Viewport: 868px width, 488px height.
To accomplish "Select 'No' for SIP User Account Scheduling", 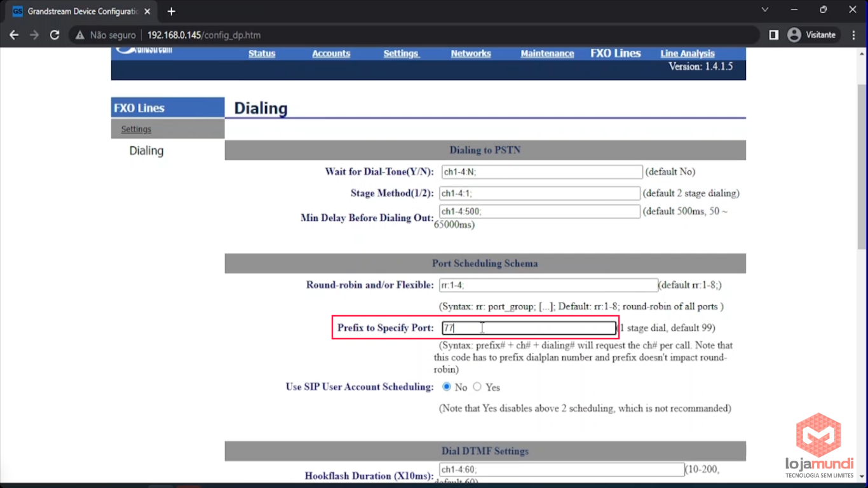I will click(x=447, y=387).
